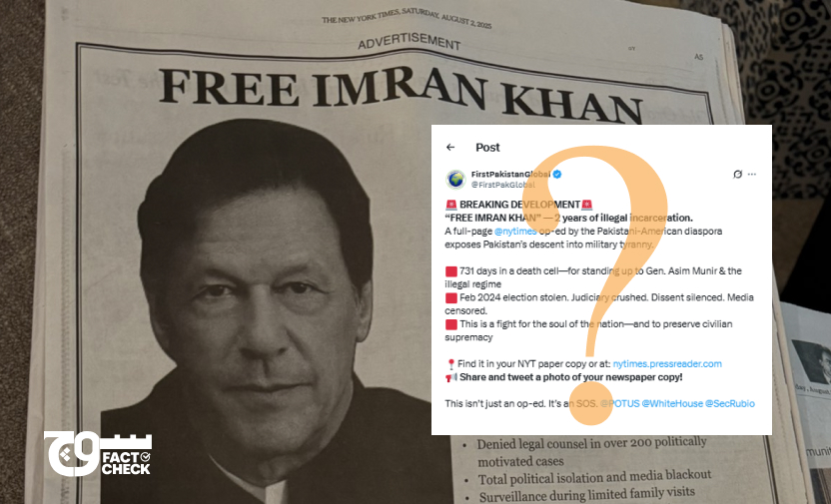Click the back arrow beside Post
The width and height of the screenshot is (831, 504).
point(450,147)
